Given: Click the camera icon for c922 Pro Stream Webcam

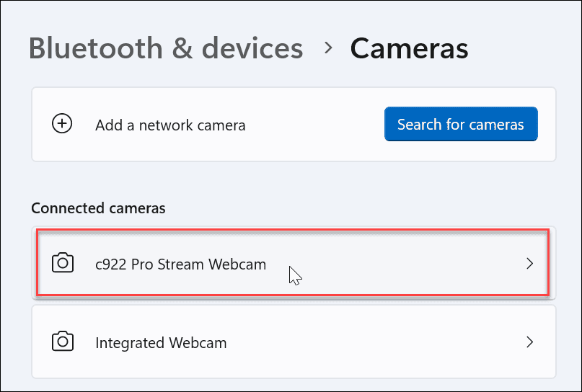Looking at the screenshot, I should click(63, 263).
